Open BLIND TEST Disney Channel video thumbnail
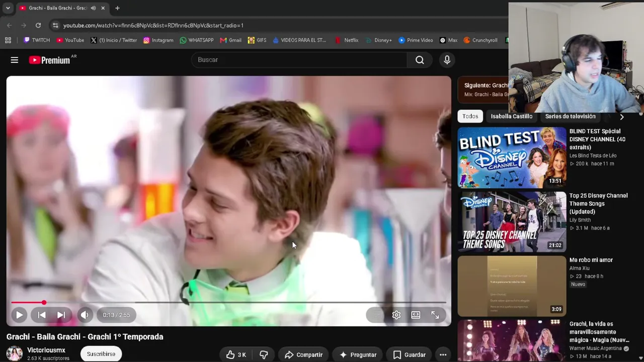The image size is (644, 362). (512, 157)
